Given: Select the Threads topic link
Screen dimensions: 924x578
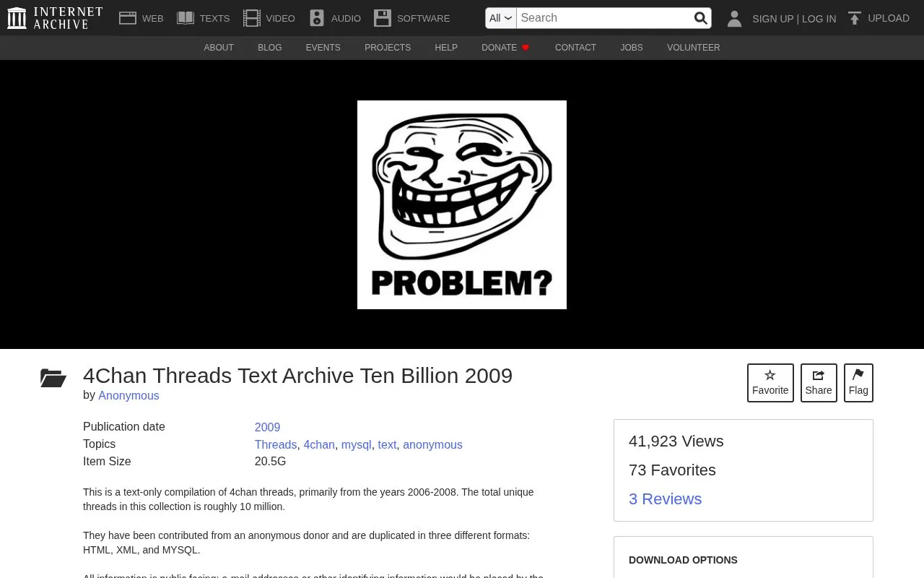Looking at the screenshot, I should (276, 444).
